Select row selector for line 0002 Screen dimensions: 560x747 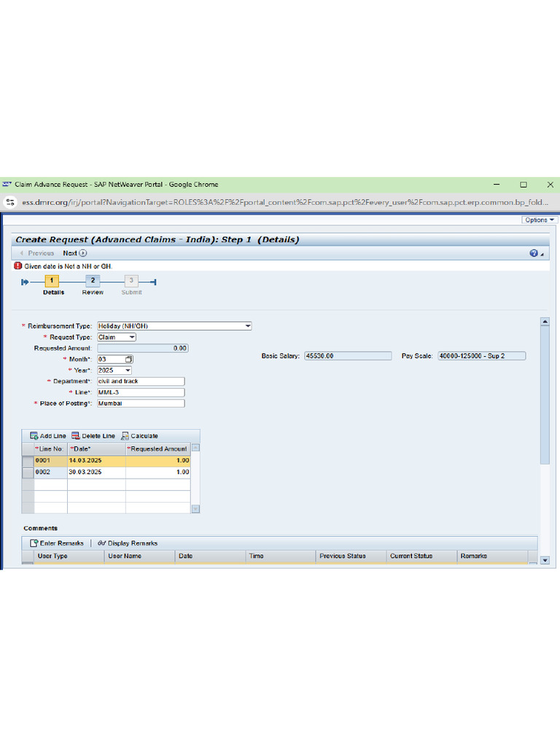pos(28,472)
